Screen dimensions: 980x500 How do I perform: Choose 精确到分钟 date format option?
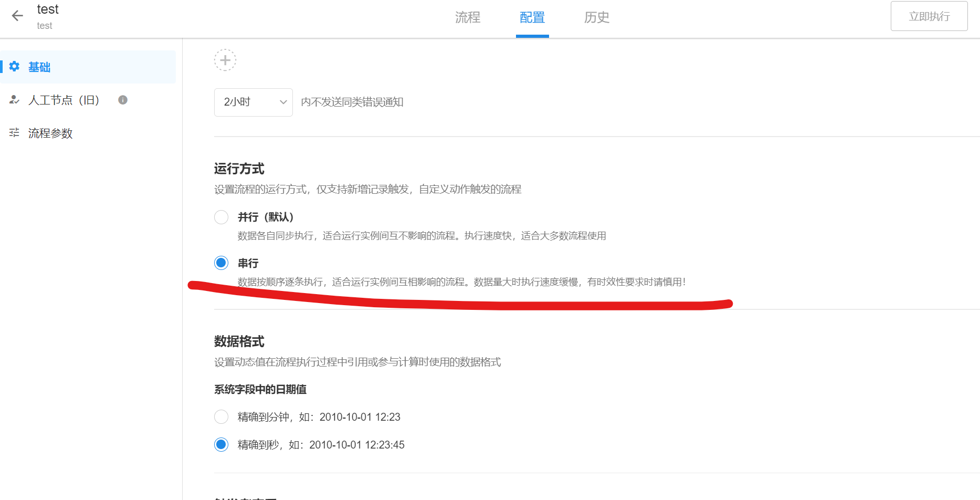click(x=222, y=417)
